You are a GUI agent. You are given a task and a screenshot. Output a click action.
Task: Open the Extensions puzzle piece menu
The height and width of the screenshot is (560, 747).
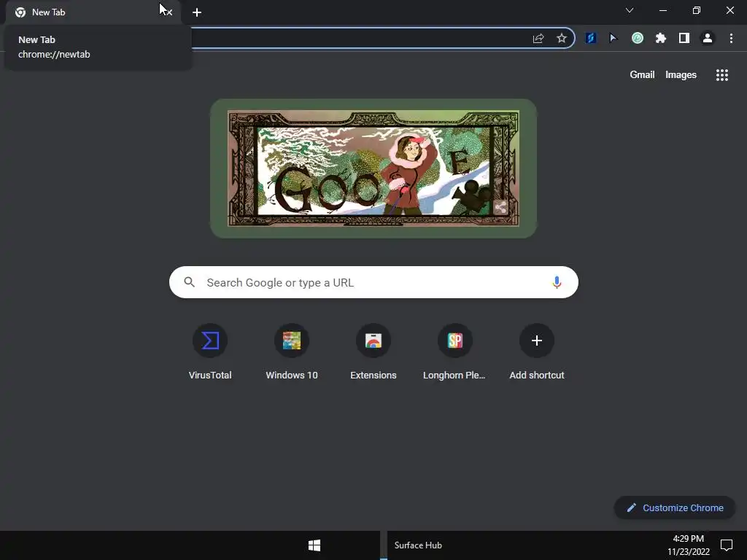[x=661, y=38]
